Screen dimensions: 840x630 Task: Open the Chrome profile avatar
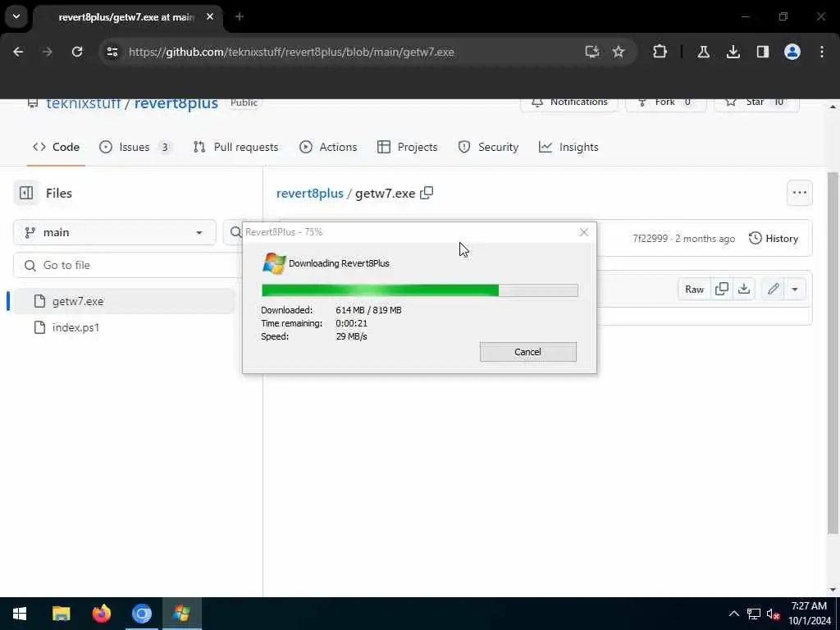pos(792,52)
